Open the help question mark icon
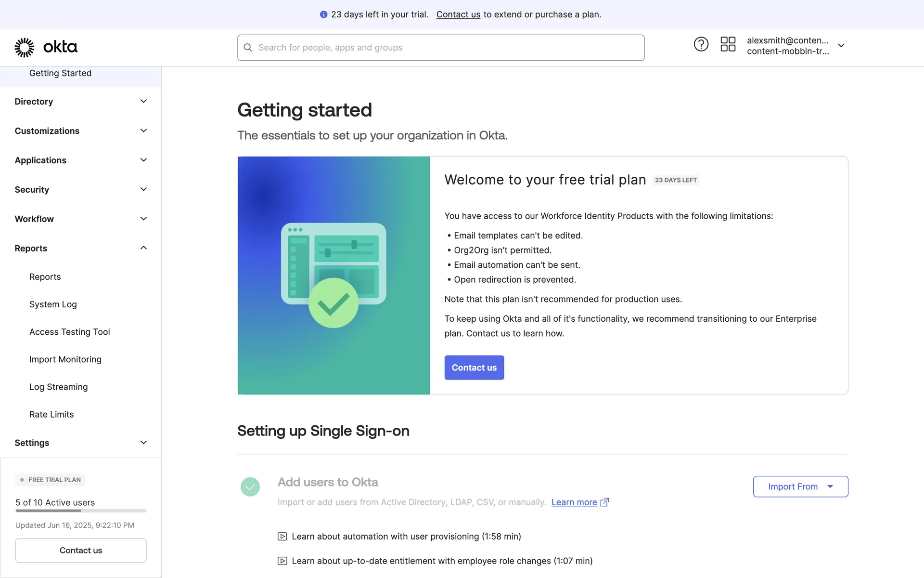The image size is (924, 578). [x=701, y=44]
